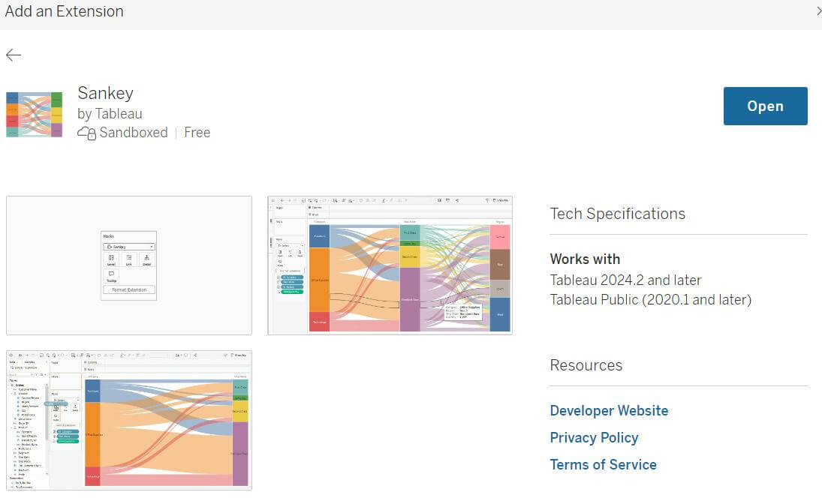Image resolution: width=822 pixels, height=504 pixels.
Task: Click the 'Works with' heading
Action: [585, 259]
